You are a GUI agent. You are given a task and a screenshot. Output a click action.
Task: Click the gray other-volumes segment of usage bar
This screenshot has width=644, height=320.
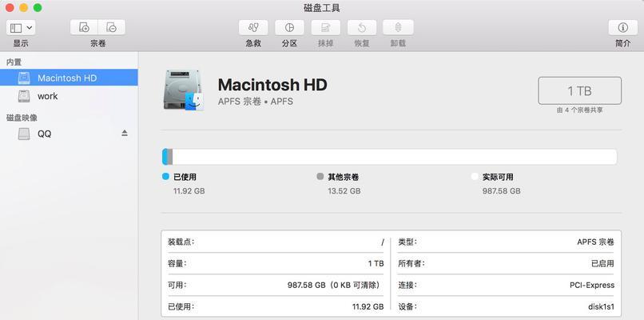(170, 157)
